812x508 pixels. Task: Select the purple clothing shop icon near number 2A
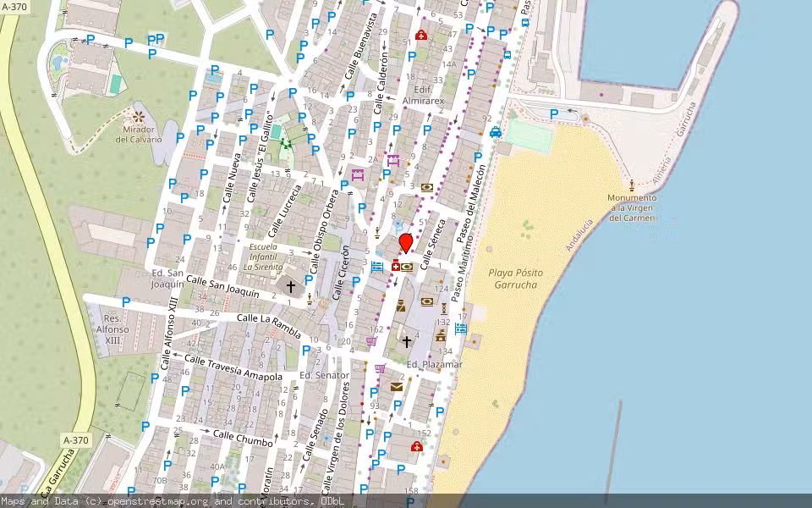point(392,161)
